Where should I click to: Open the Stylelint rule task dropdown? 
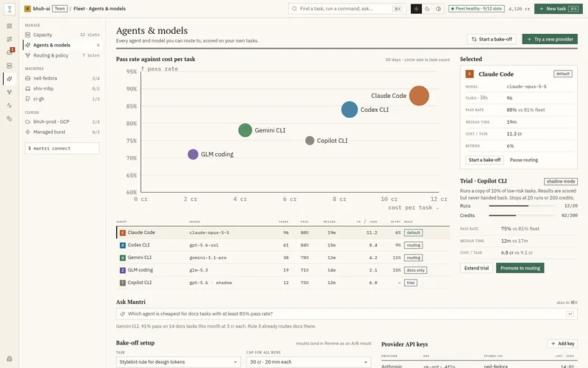coord(178,362)
